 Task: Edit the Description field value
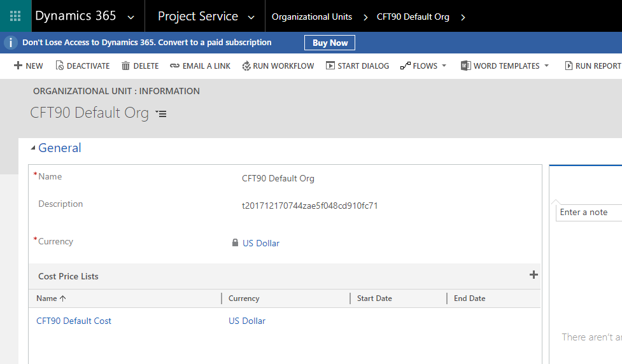[310, 206]
